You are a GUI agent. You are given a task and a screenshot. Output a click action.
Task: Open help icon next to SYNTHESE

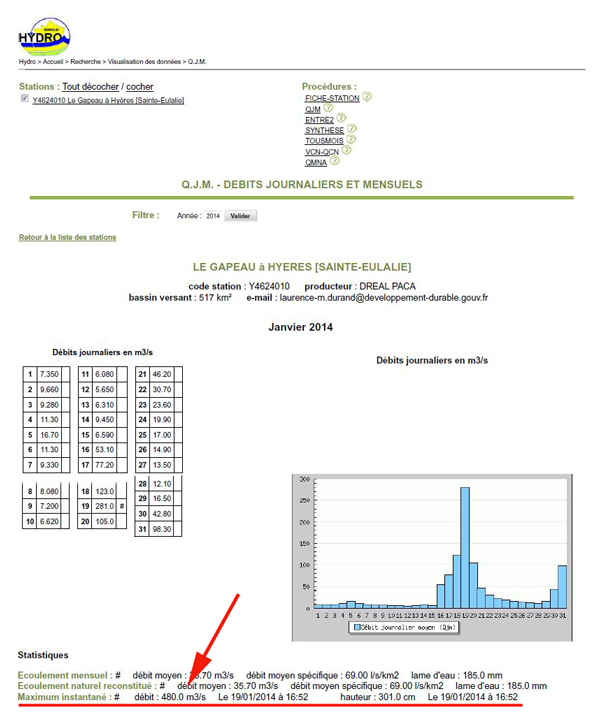[351, 129]
